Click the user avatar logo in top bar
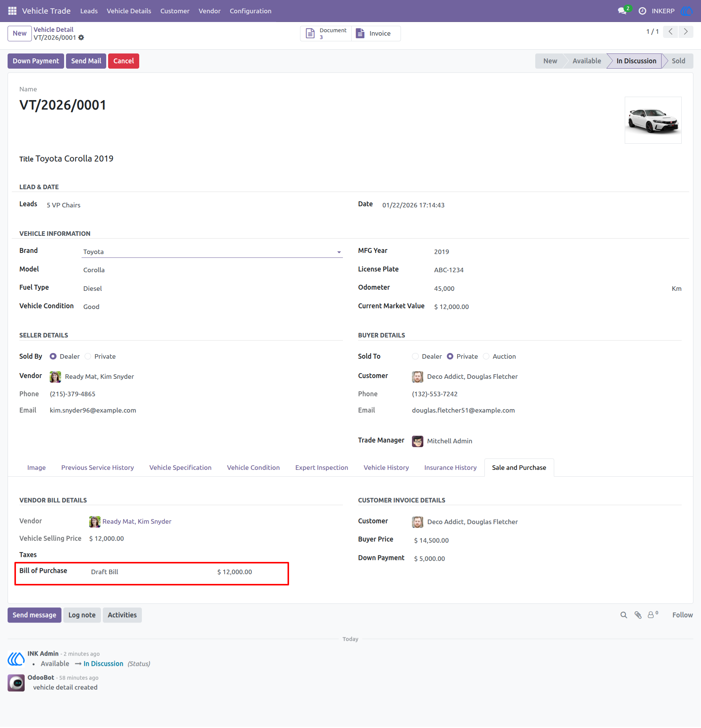Viewport: 701px width, 728px height. pyautogui.click(x=687, y=11)
